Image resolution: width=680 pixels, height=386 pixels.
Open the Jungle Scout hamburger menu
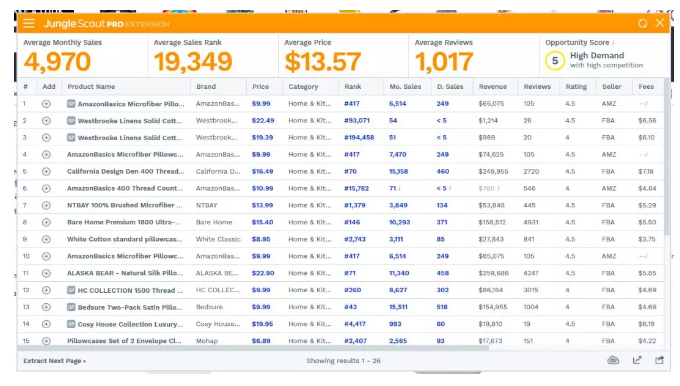click(29, 23)
